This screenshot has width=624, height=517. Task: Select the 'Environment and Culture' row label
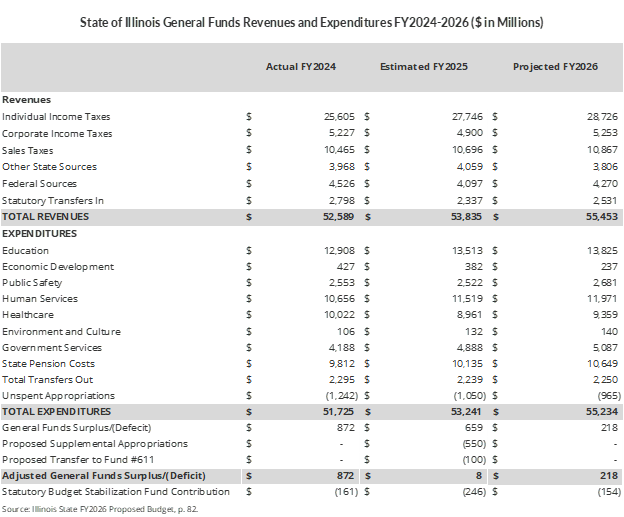(61, 332)
